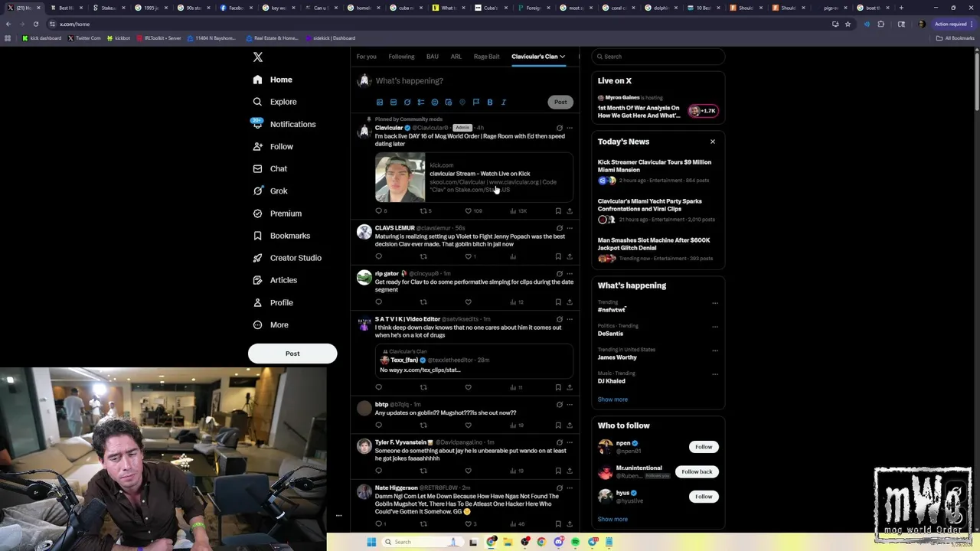Click the flag icon in composer toolbar

click(476, 103)
